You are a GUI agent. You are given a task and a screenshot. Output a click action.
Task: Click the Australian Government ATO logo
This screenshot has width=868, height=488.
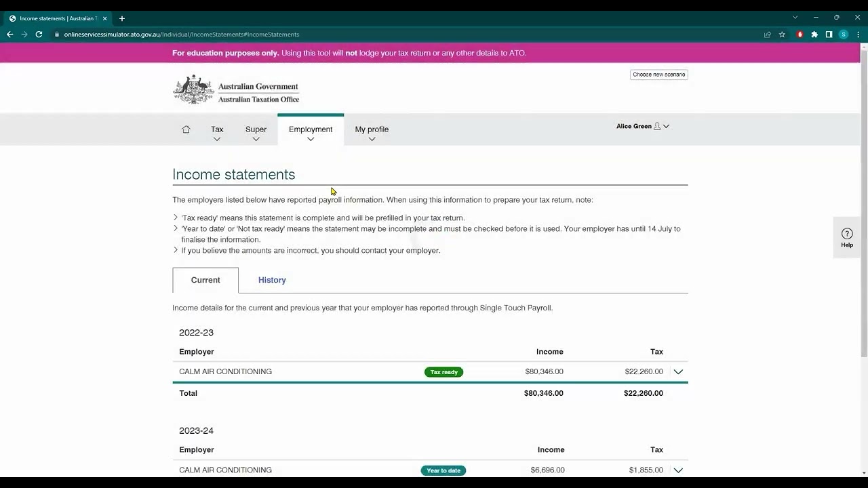[236, 89]
